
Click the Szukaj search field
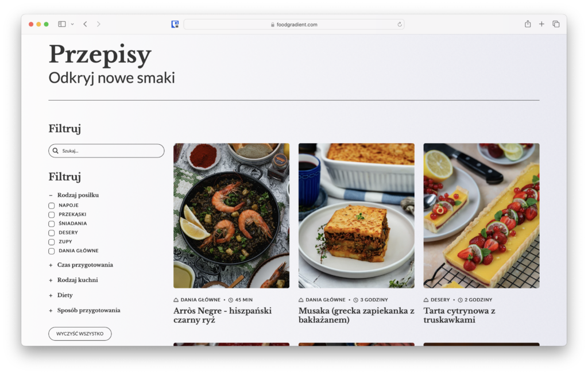click(109, 151)
